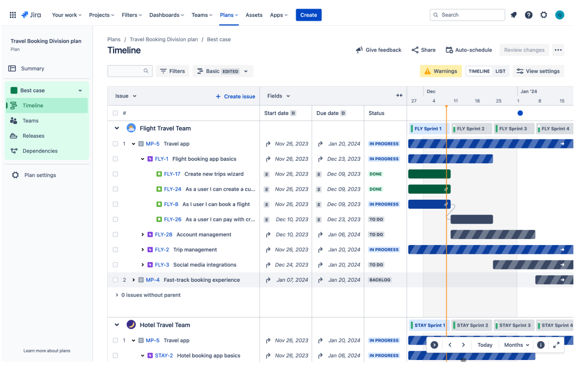588x366 pixels.
Task: Select the checkbox for FLY-17 Create new trips wizard
Action: pos(115,174)
